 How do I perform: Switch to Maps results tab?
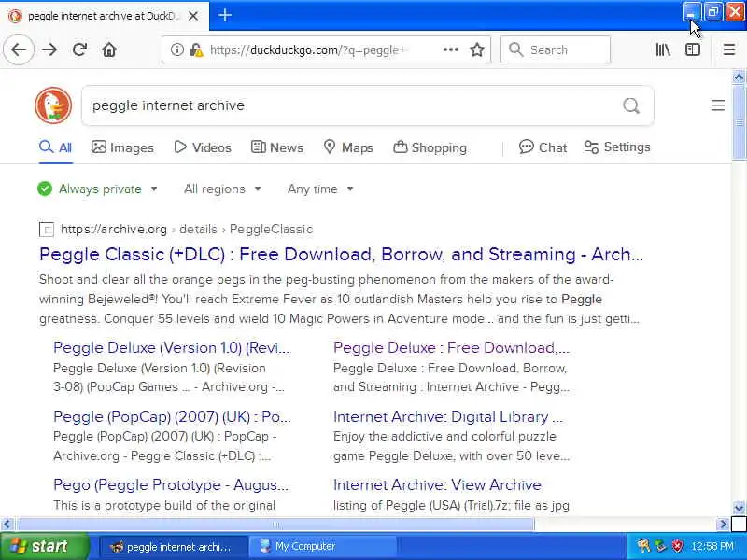click(x=348, y=147)
